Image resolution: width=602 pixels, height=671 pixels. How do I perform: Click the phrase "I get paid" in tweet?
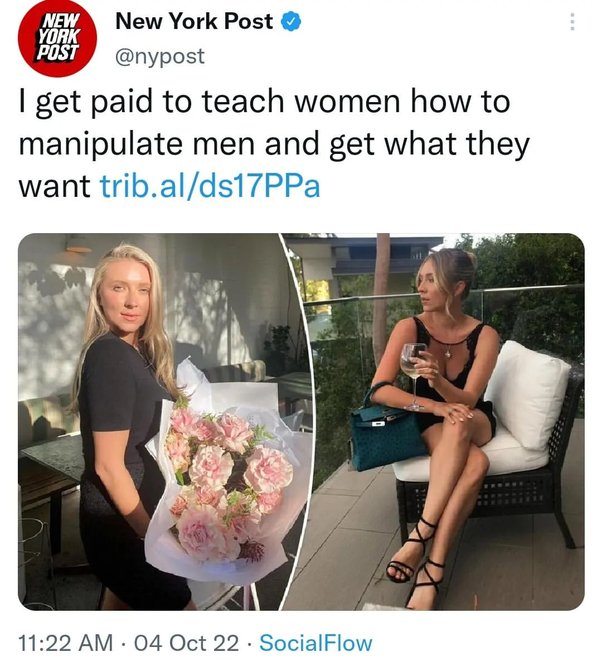pos(86,103)
